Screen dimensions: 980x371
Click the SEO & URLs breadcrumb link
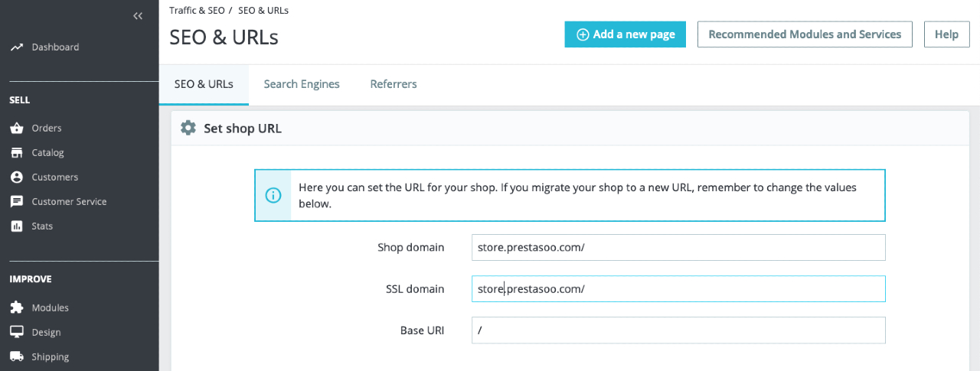tap(263, 11)
